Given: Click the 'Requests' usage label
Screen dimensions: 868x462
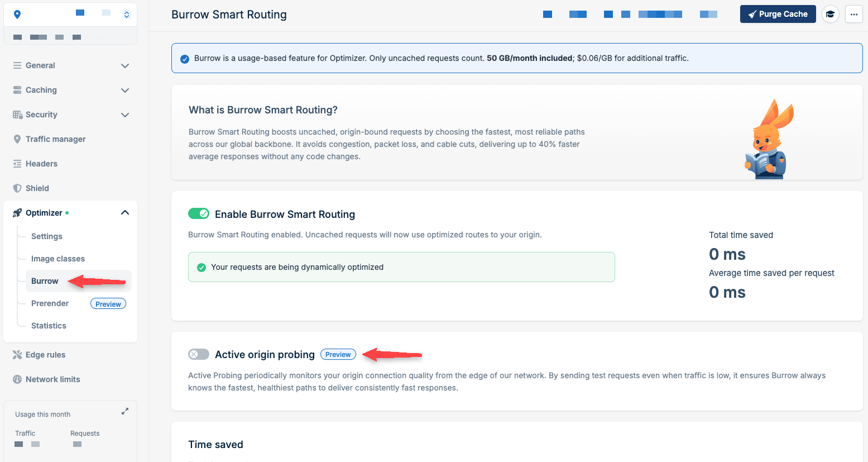Looking at the screenshot, I should (x=85, y=434).
